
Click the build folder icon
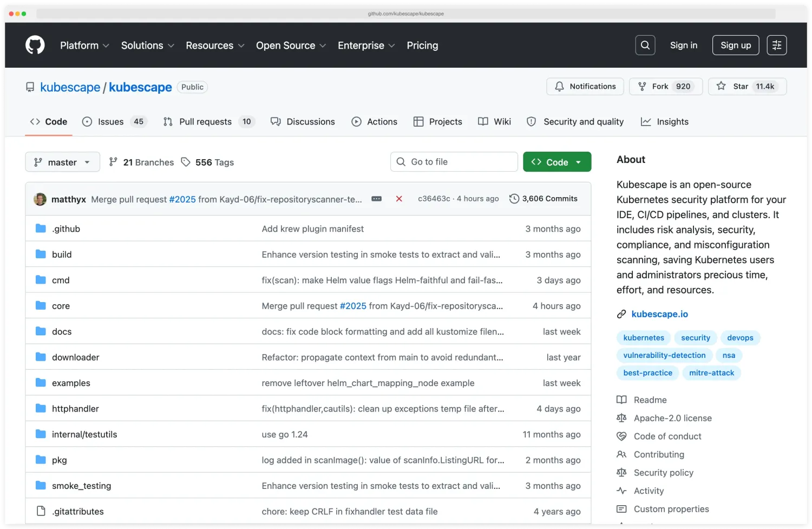tap(41, 254)
